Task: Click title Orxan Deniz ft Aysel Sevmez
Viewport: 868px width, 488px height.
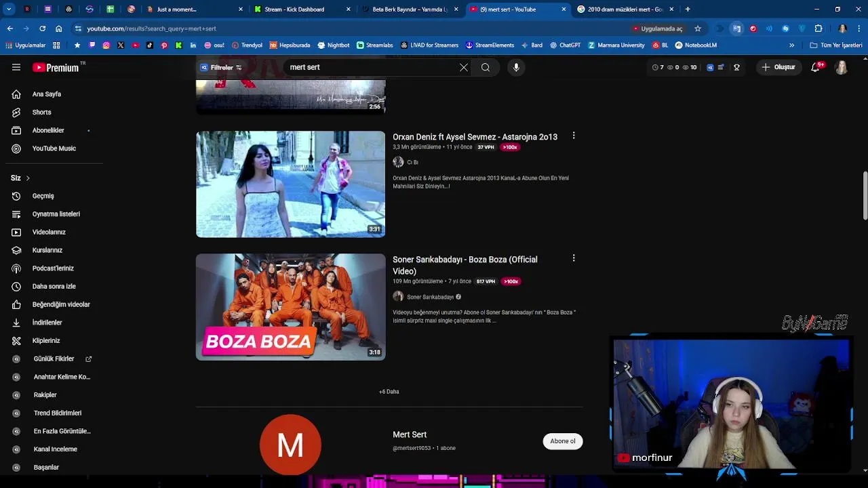Action: 475,137
